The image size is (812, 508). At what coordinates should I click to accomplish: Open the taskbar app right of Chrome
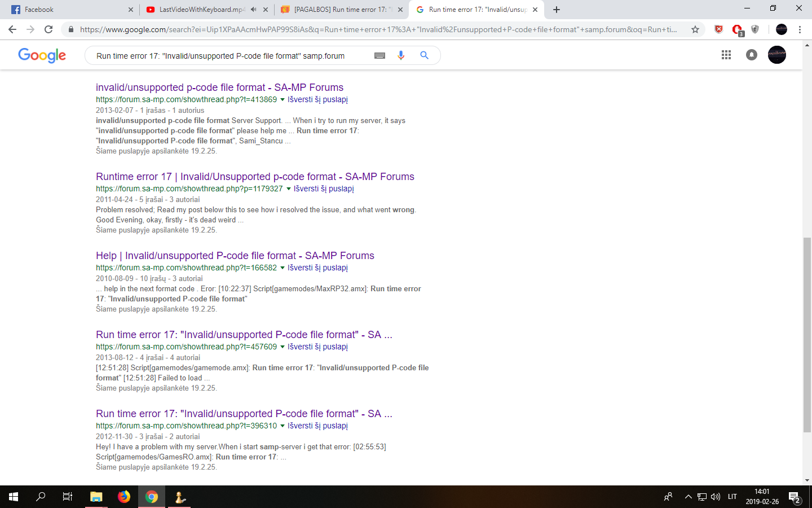179,497
